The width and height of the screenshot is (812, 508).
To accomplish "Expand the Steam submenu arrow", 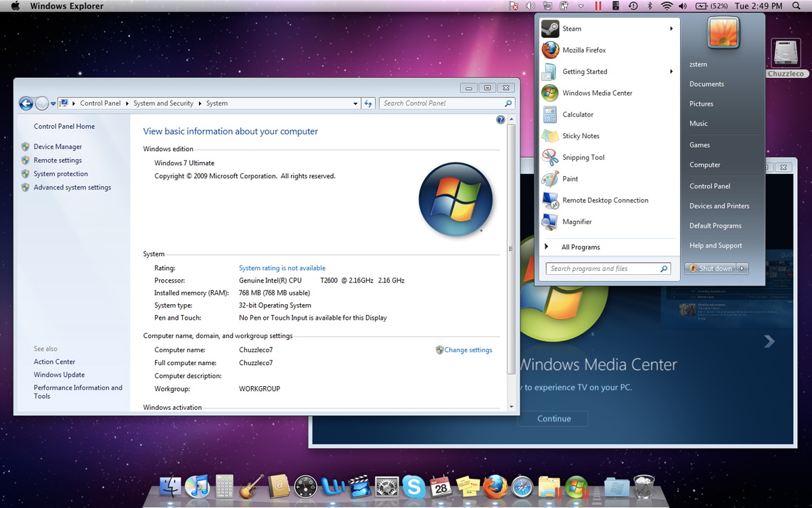I will pos(670,28).
